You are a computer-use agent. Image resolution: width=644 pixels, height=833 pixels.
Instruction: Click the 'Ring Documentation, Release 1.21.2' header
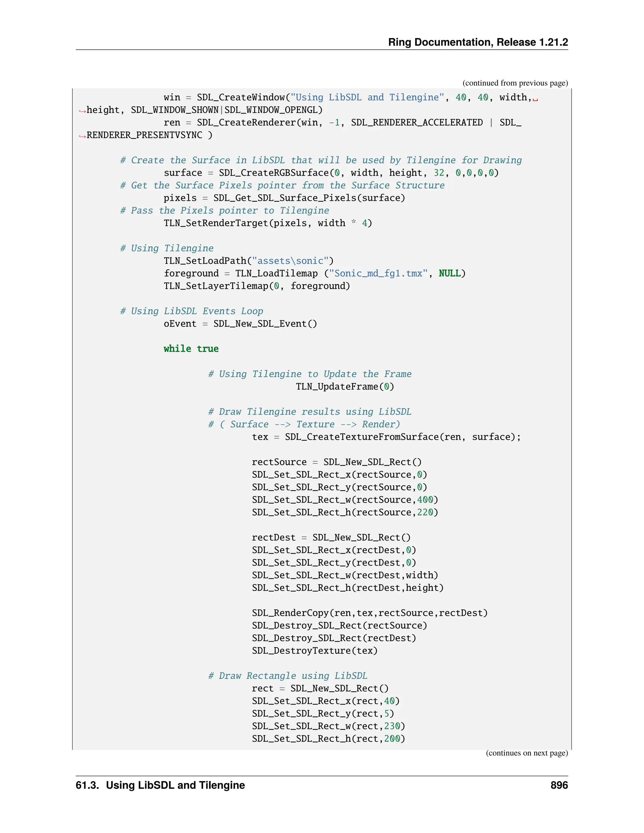tap(478, 42)
